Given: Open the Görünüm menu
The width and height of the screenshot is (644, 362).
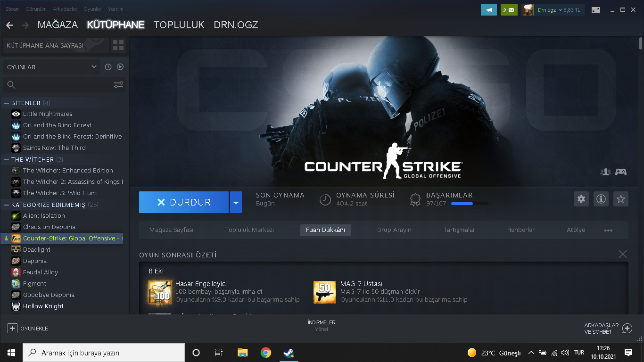Looking at the screenshot, I should [x=36, y=9].
